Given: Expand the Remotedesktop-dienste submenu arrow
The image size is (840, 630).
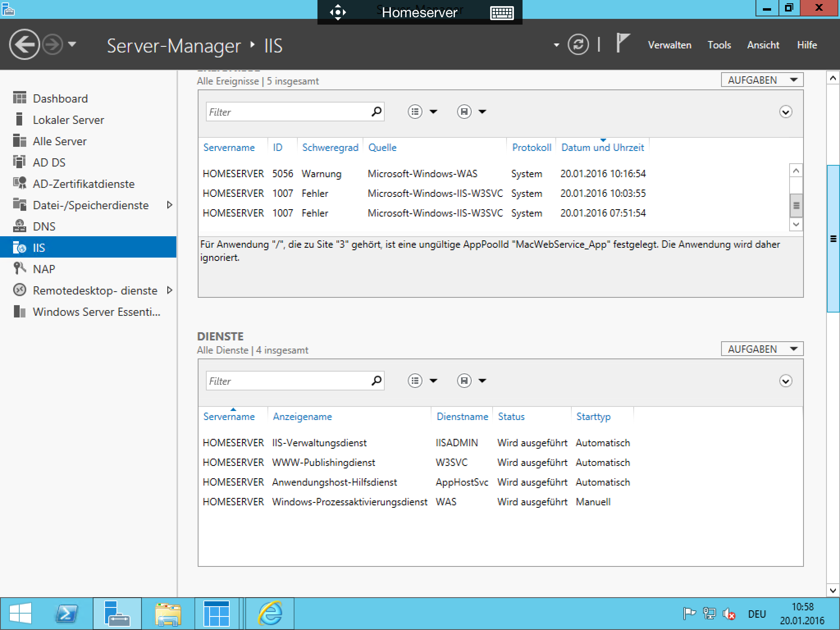Looking at the screenshot, I should tap(169, 290).
